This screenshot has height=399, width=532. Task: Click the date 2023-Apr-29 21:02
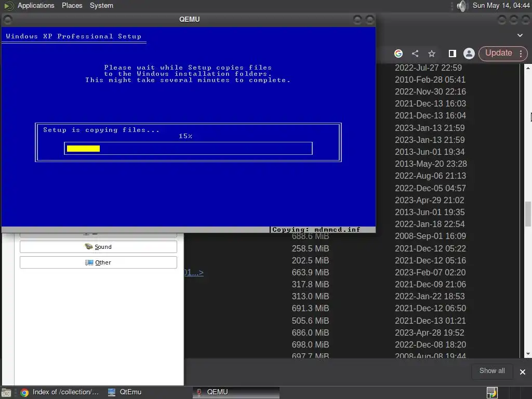429,200
